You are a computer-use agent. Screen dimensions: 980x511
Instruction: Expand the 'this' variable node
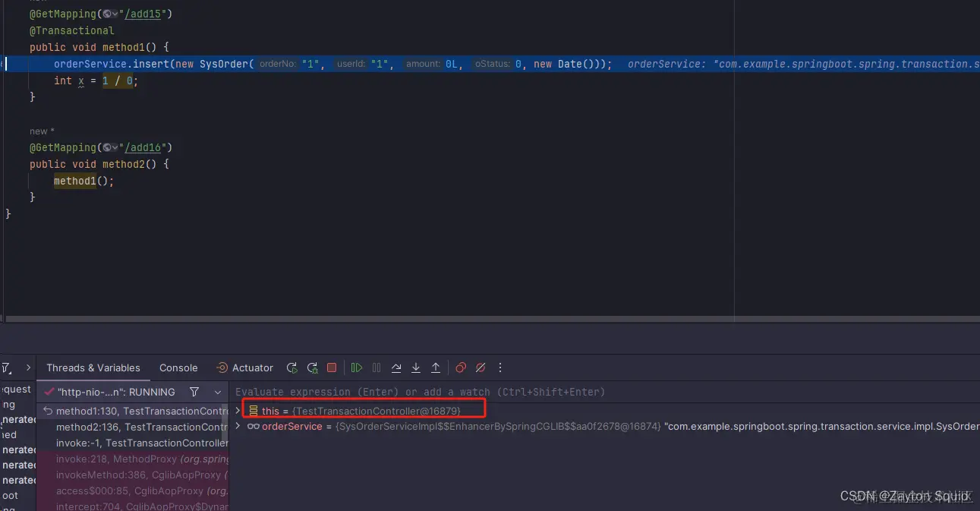pyautogui.click(x=238, y=410)
